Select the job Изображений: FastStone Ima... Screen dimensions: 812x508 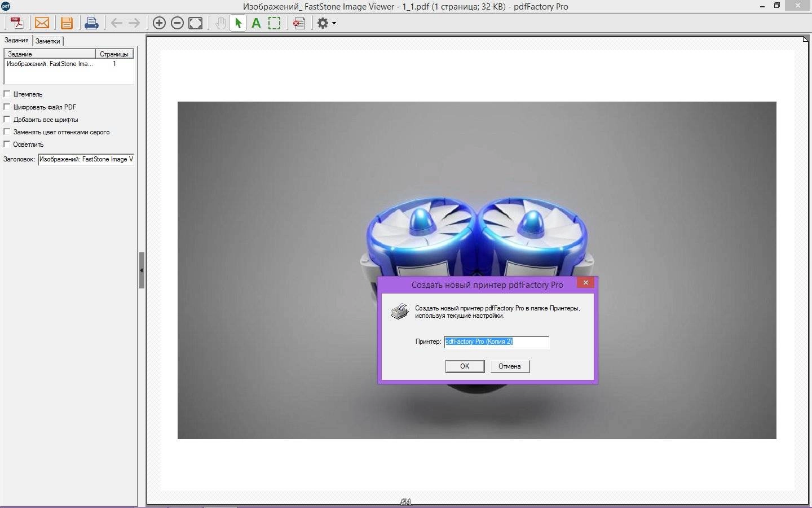[68, 64]
